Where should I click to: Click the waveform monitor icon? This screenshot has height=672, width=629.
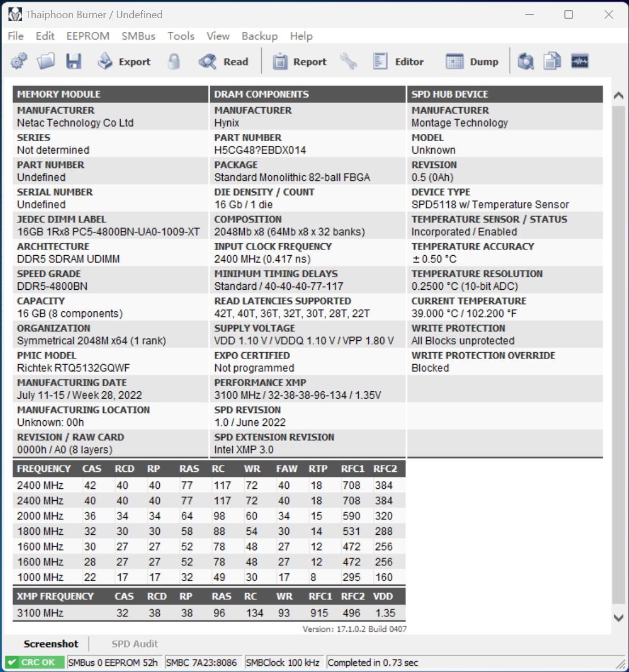click(x=579, y=61)
